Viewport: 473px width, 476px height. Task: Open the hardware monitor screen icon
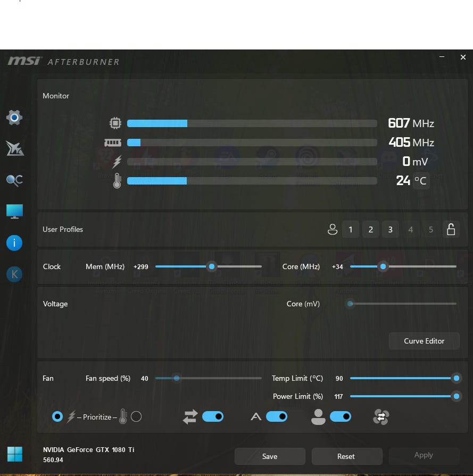(14, 211)
